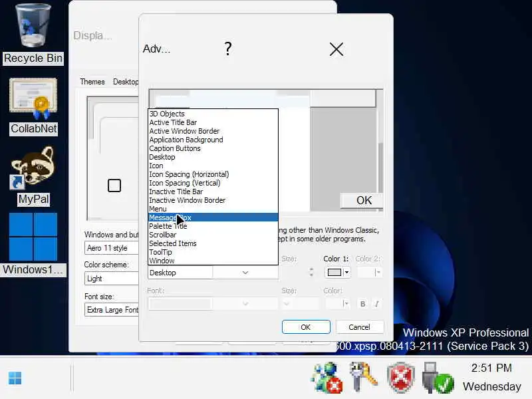Choose '3D Objects' from the item list
This screenshot has height=399, width=532.
click(x=213, y=114)
